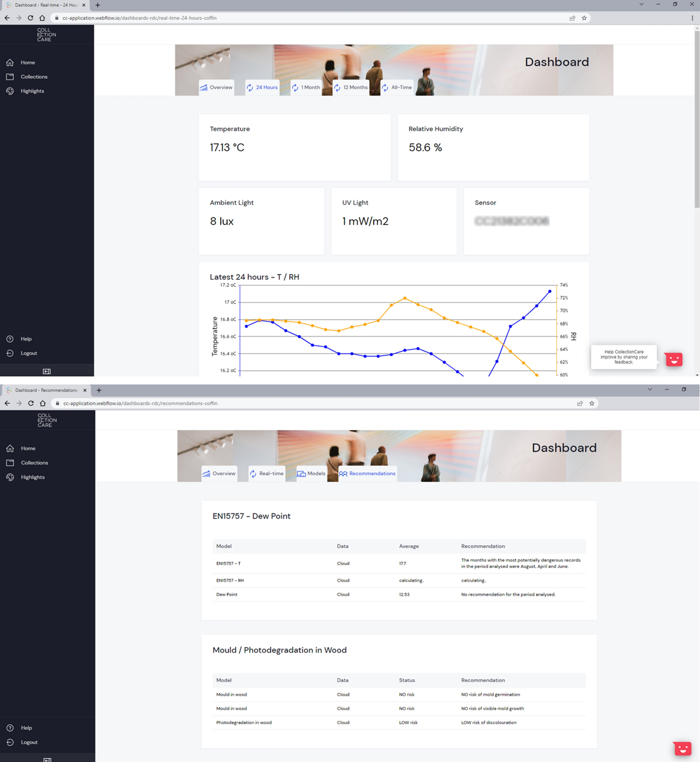This screenshot has width=700, height=762.
Task: Expand the tab search chevron in the Recommendations window
Action: [650, 389]
